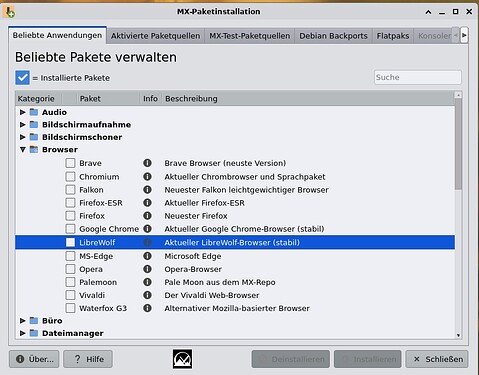Click the Hilfe button
Image resolution: width=479 pixels, height=375 pixels.
pyautogui.click(x=88, y=359)
